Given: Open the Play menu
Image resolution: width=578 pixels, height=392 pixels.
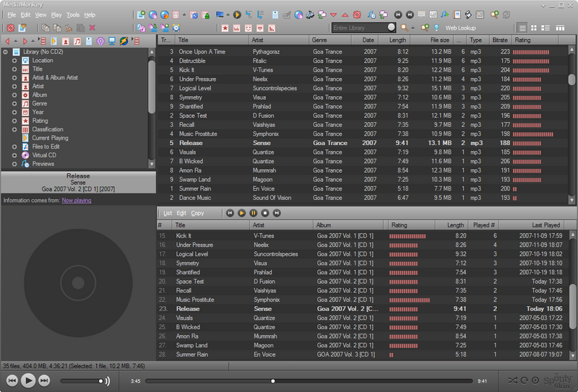Looking at the screenshot, I should 56,14.
